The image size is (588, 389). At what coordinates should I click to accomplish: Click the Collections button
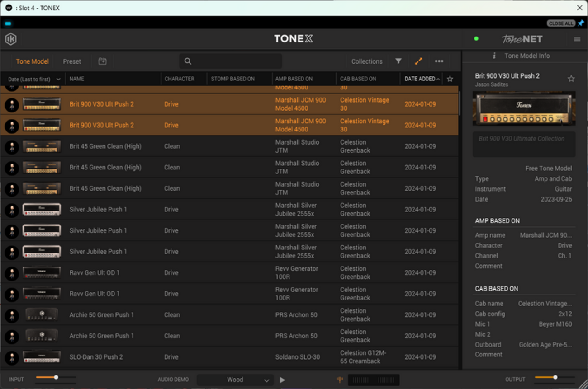point(366,61)
